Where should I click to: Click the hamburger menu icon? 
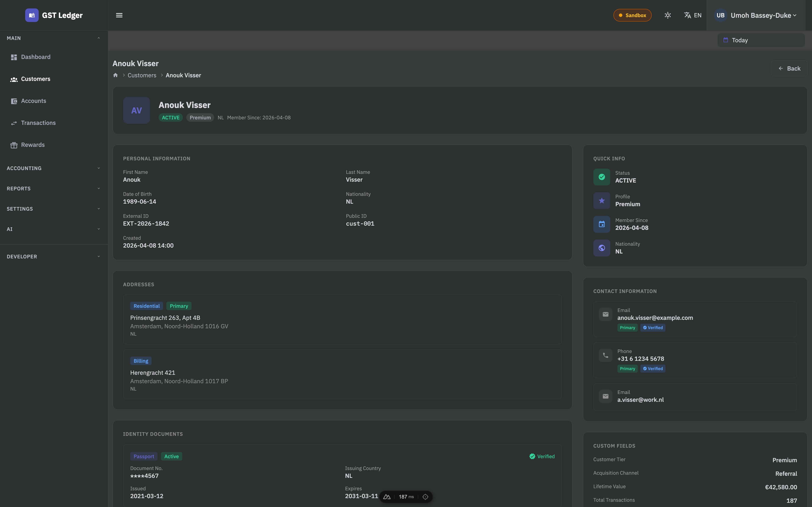point(119,15)
